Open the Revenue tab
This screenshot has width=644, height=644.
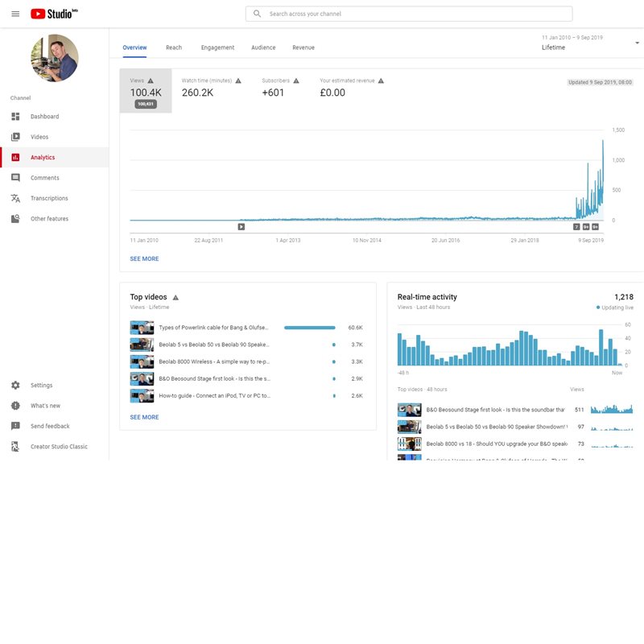pos(303,47)
